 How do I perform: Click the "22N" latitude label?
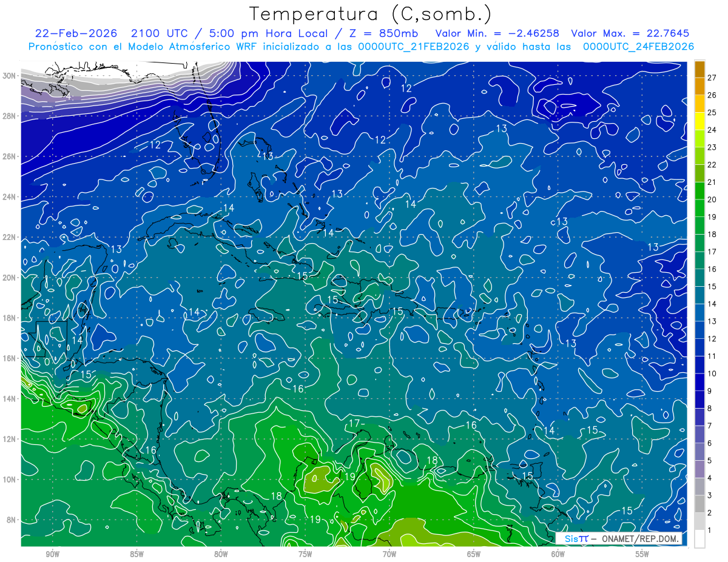pyautogui.click(x=9, y=237)
